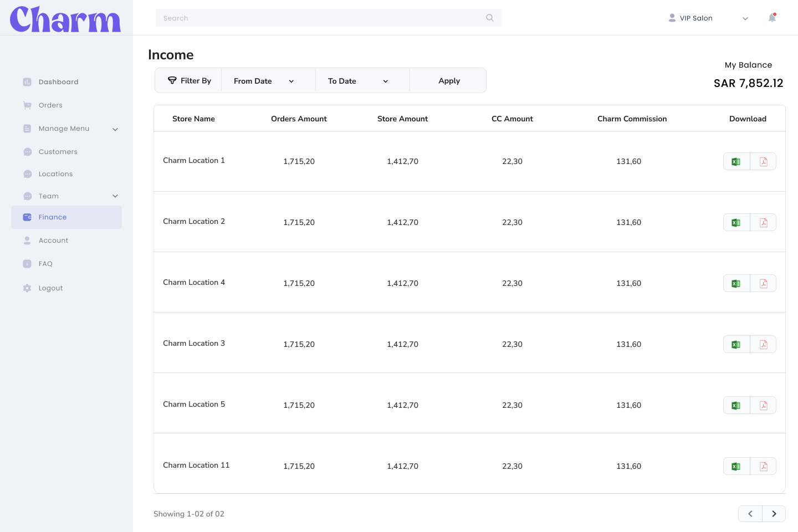This screenshot has height=532, width=798.
Task: Go to Dashboard page
Action: 58,82
